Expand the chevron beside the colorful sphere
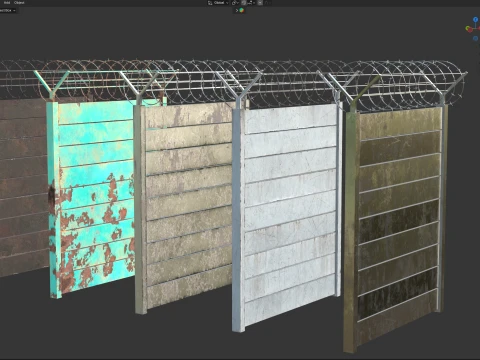The width and height of the screenshot is (480, 360). click(237, 10)
